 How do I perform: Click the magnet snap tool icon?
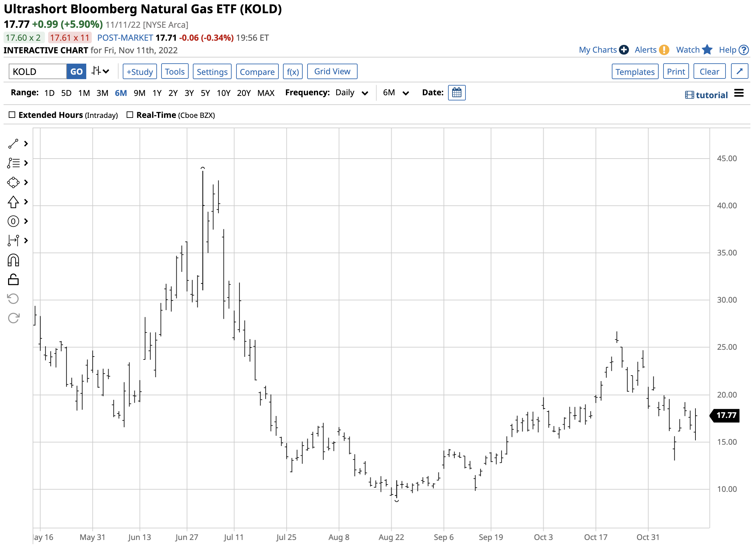point(13,260)
